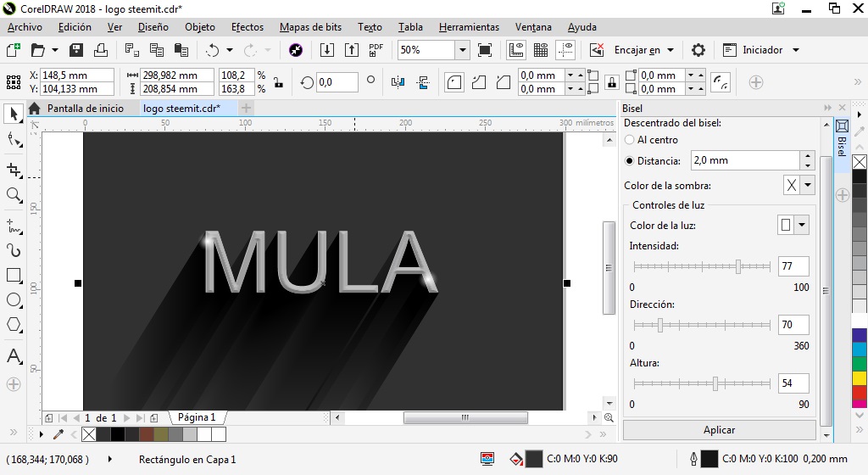Select the Shape edit tool
Image resolution: width=868 pixels, height=475 pixels.
click(14, 140)
